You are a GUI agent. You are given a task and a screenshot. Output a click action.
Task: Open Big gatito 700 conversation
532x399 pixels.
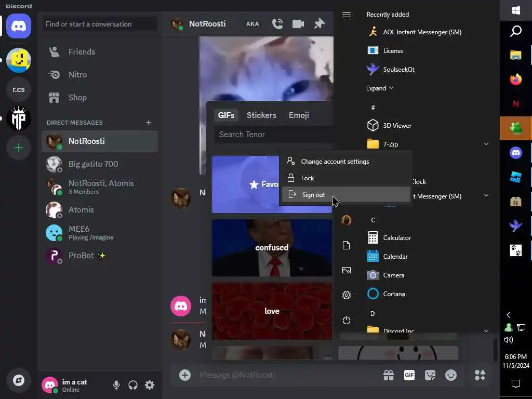100,164
